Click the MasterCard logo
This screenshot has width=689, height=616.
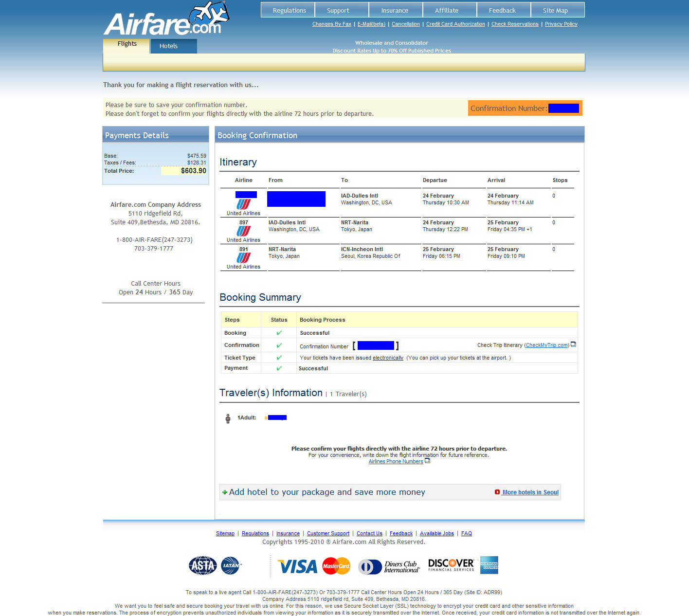336,566
